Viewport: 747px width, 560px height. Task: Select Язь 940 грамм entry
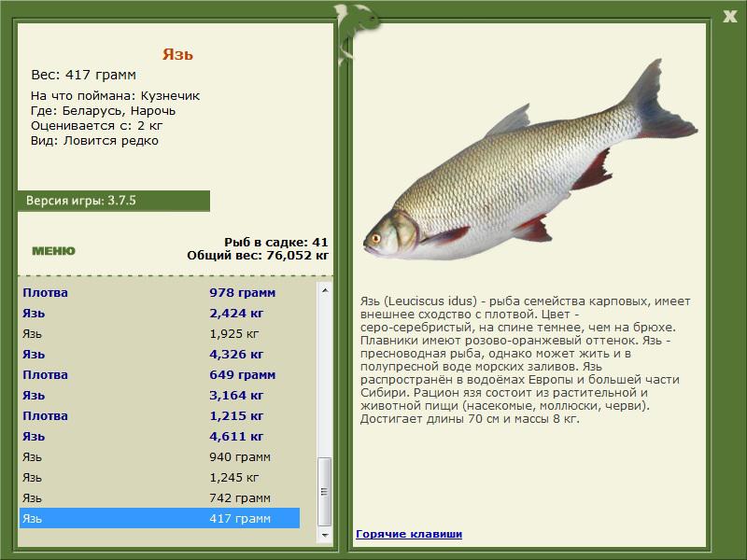pos(159,457)
